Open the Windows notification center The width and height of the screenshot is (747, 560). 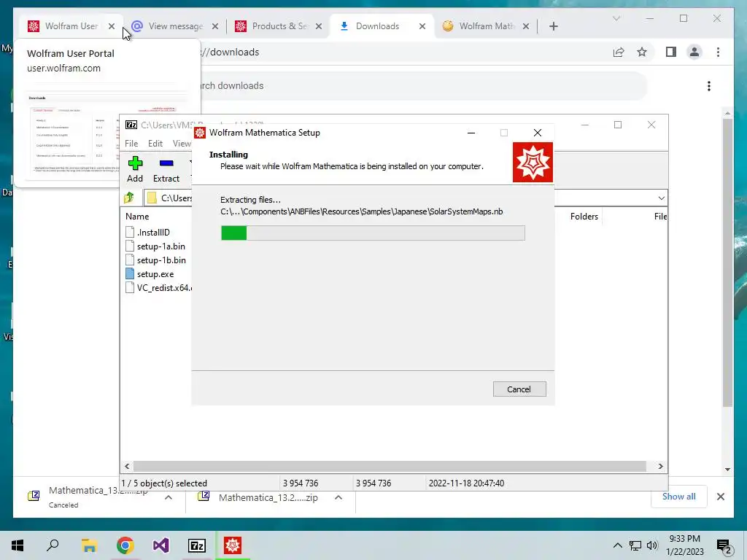click(724, 546)
